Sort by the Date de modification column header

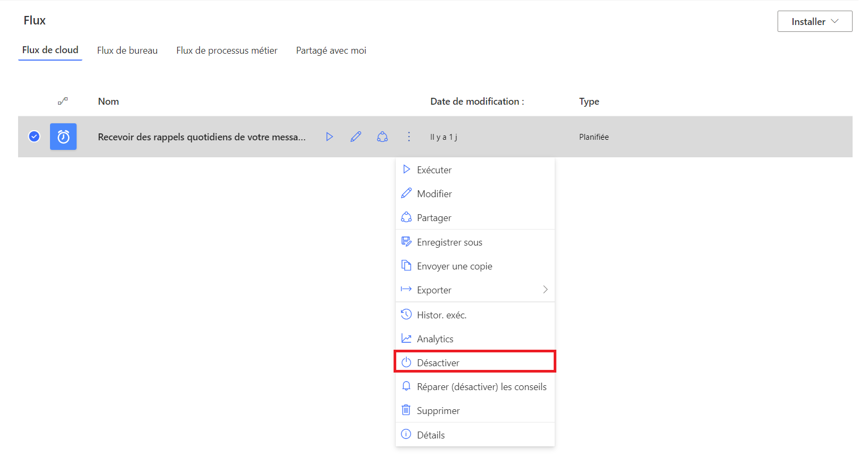click(477, 102)
